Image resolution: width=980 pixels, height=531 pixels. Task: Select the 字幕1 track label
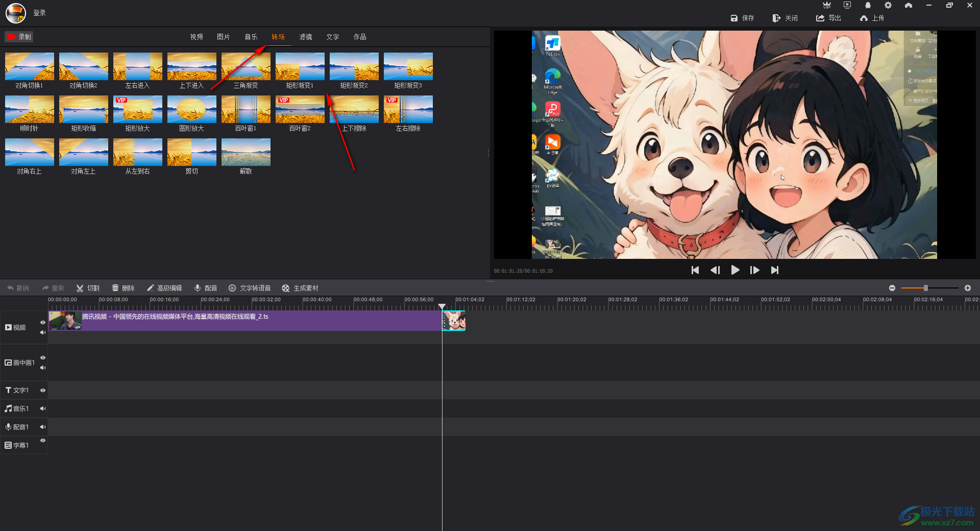(x=17, y=445)
